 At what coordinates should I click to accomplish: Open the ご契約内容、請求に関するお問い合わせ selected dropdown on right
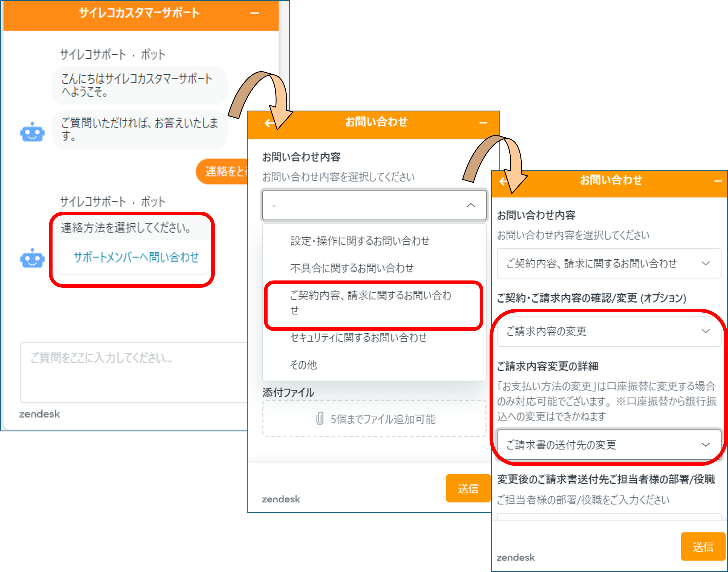tap(609, 263)
